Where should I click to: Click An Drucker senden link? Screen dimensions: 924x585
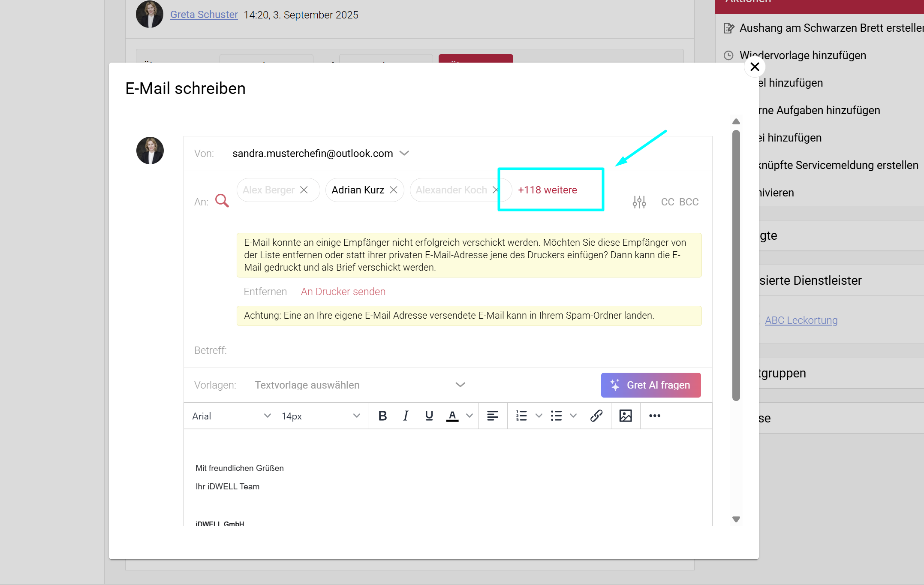click(343, 292)
